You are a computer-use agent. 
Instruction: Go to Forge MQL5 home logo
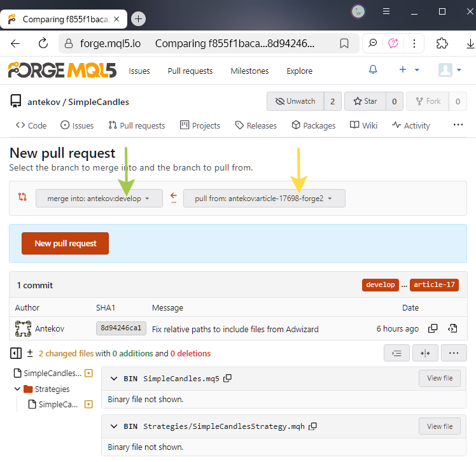click(62, 70)
